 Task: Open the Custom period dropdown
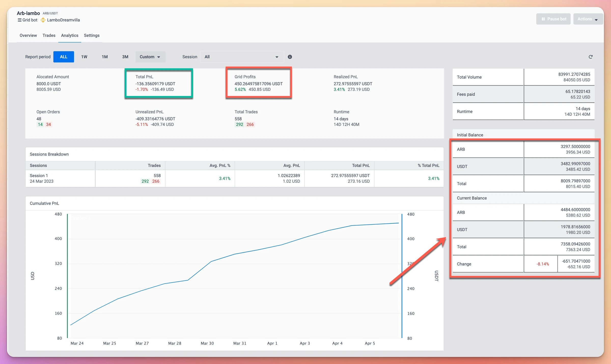(x=150, y=57)
